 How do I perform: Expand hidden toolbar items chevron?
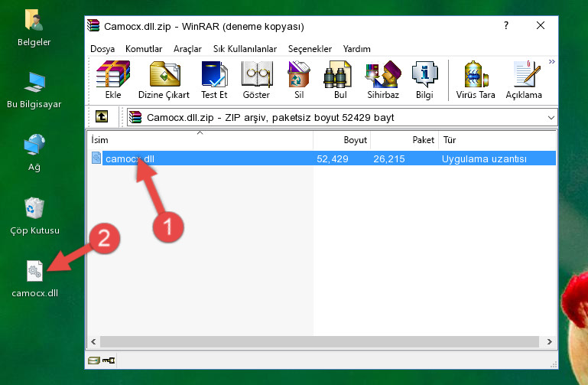click(x=551, y=61)
